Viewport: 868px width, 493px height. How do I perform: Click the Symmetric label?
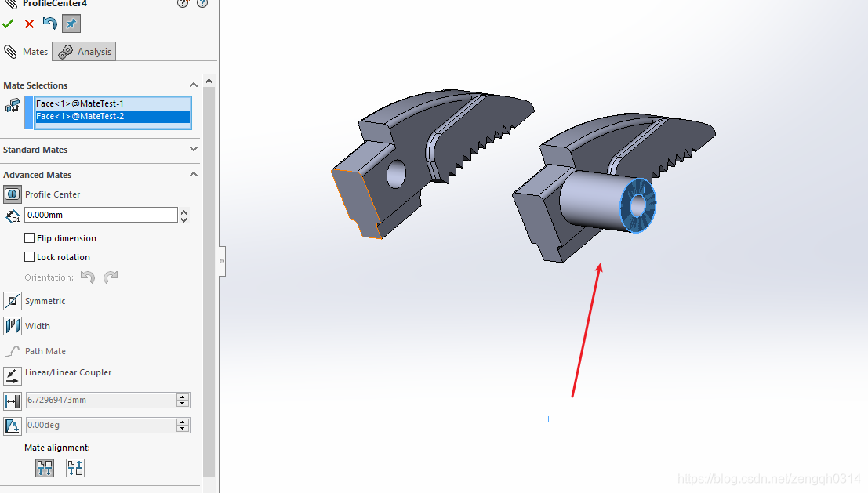tap(45, 301)
